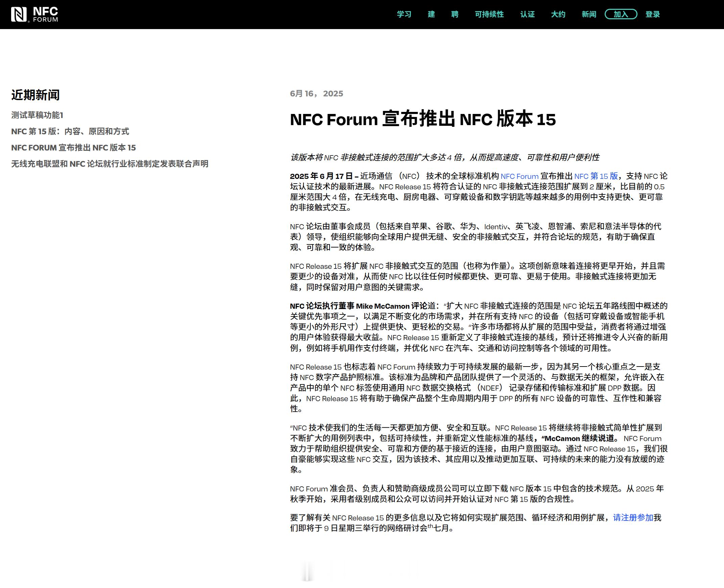
Task: Open the 建 menu item
Action: click(x=431, y=14)
